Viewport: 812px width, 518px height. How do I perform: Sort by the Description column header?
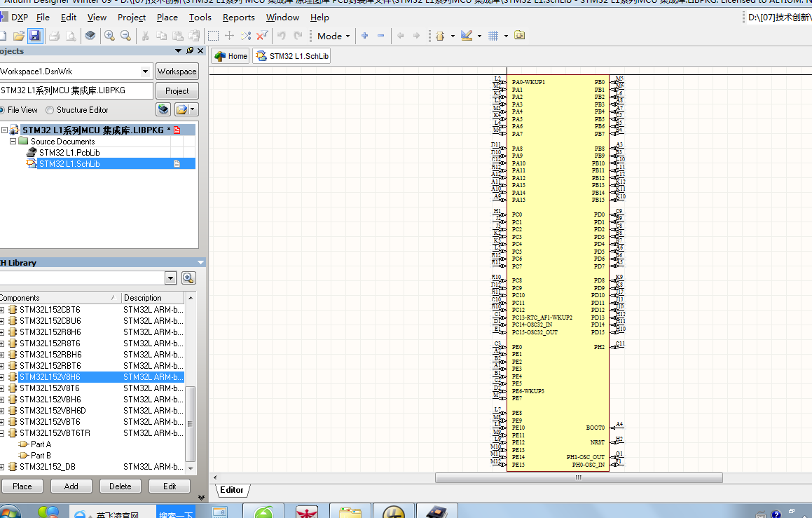pos(153,298)
